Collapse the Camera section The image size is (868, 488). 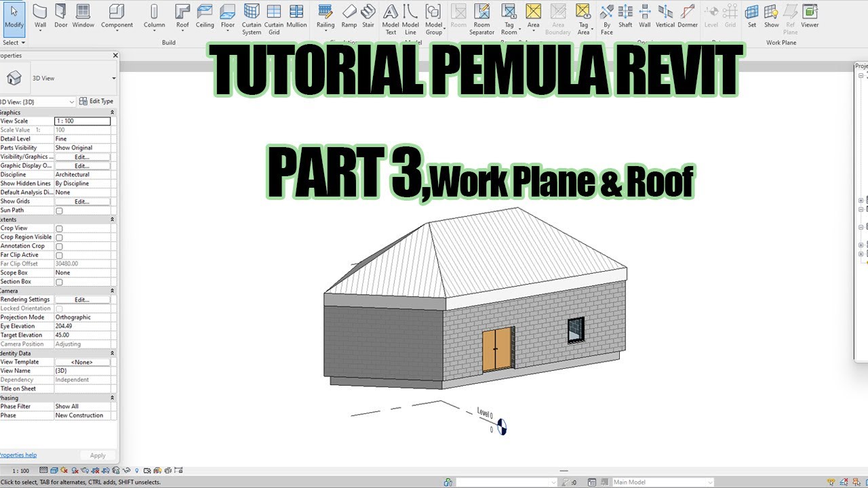click(113, 291)
